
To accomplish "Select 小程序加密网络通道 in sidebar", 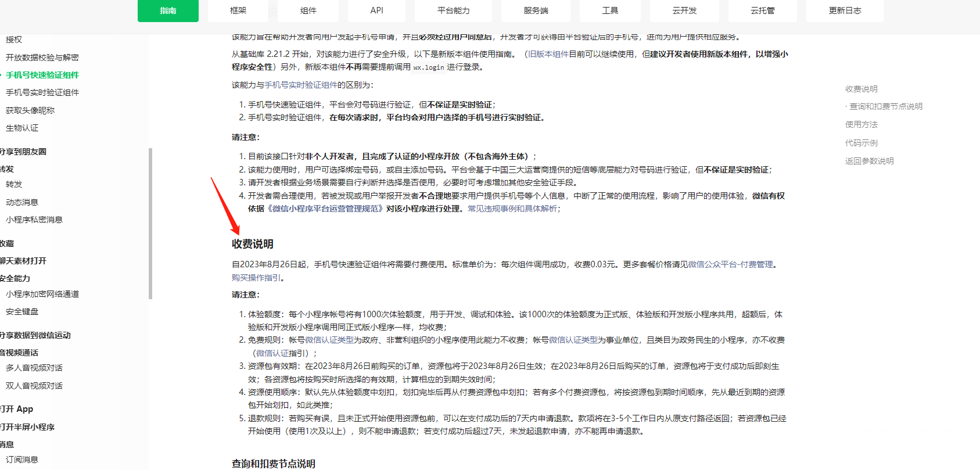I will (x=42, y=294).
